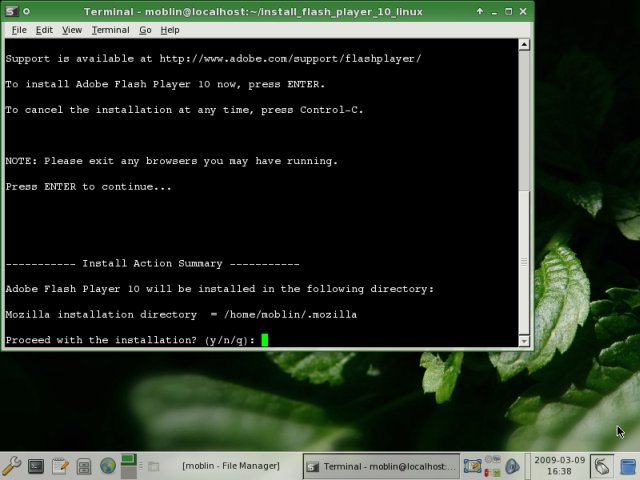Launch the terminal emulator from the panel
The image size is (640, 480).
(36, 466)
